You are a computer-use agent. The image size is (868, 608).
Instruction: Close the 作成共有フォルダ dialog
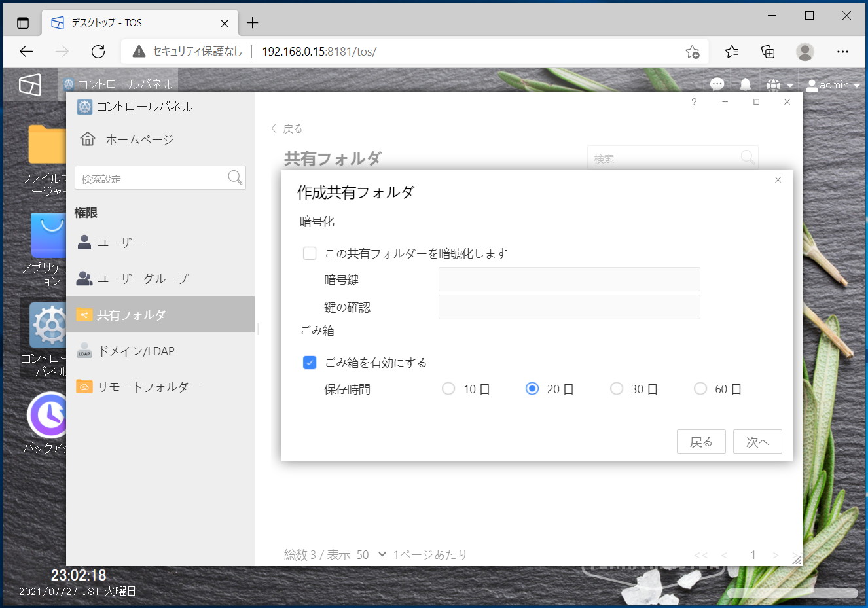tap(778, 180)
